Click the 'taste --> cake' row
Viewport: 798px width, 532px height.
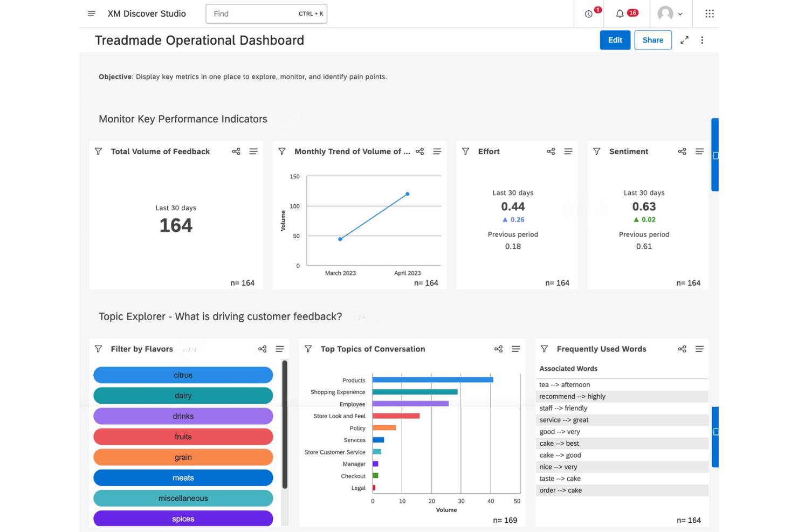(622, 479)
